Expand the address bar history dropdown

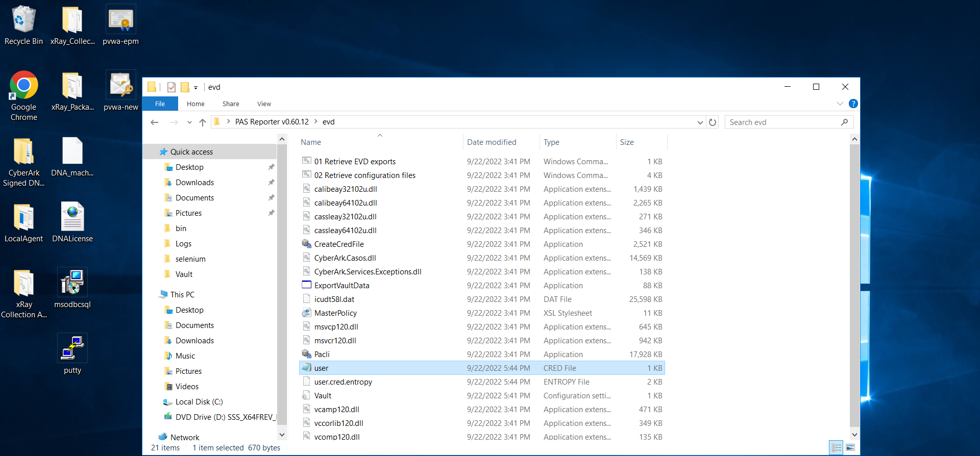pyautogui.click(x=700, y=122)
